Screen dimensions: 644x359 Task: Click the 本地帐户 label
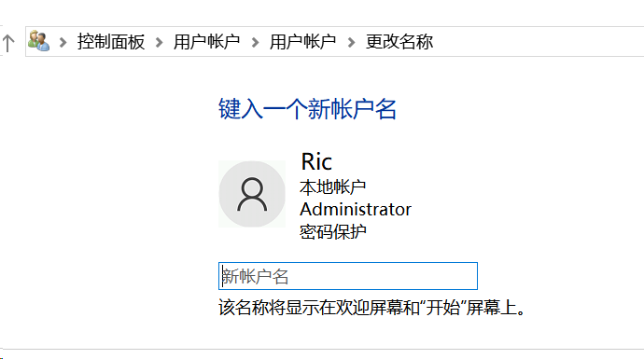[x=332, y=187]
